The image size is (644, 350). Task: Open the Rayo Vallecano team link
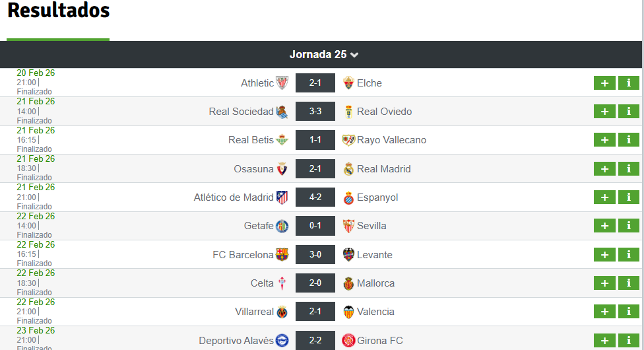click(x=391, y=140)
